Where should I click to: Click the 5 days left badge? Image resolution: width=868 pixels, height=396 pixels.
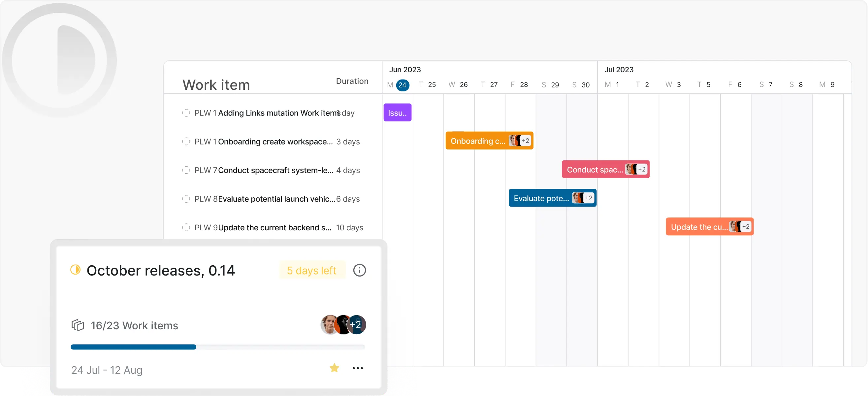click(312, 270)
